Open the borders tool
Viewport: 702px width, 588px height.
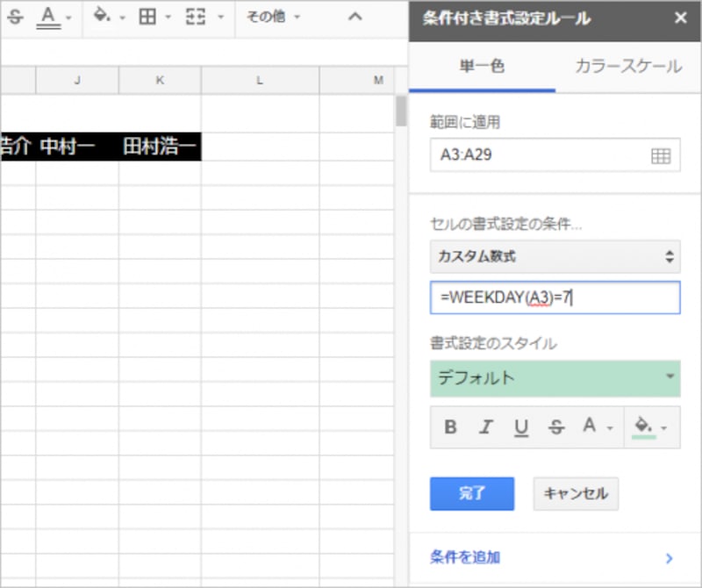pos(147,17)
